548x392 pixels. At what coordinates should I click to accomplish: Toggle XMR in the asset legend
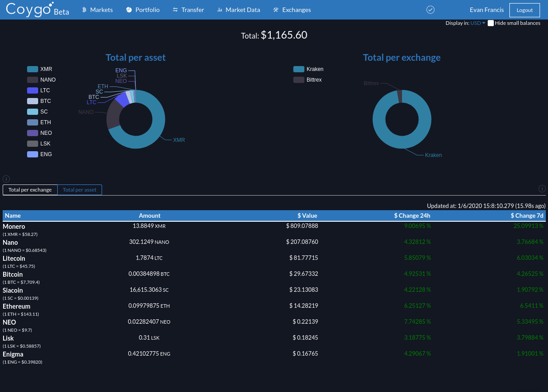click(39, 69)
